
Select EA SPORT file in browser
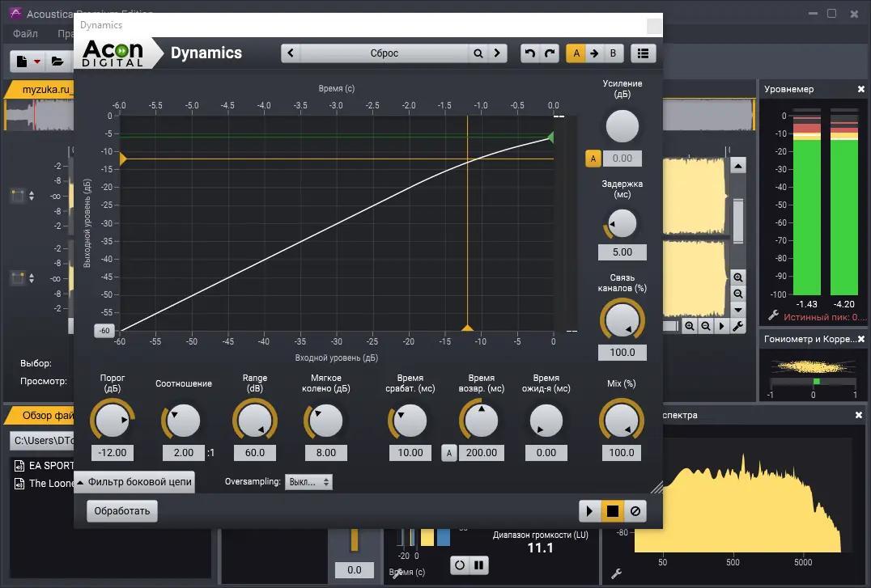tap(44, 466)
